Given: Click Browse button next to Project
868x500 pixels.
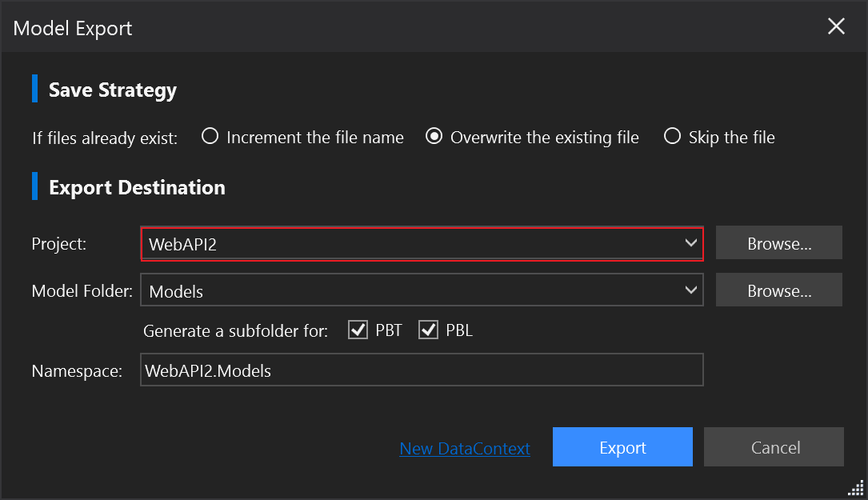Looking at the screenshot, I should (779, 242).
